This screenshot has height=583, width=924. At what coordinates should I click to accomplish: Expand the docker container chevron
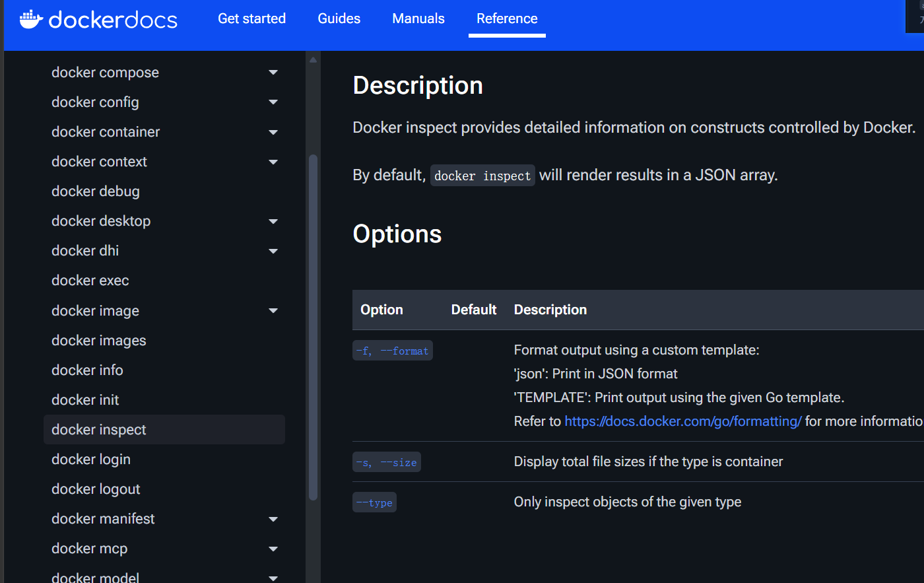coord(273,132)
